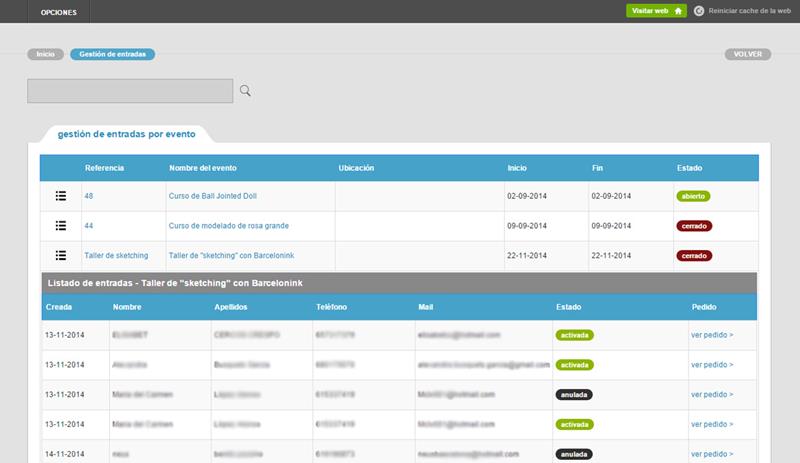This screenshot has height=463, width=800.
Task: Select the gestión de entradas por evento tab
Action: tap(126, 133)
